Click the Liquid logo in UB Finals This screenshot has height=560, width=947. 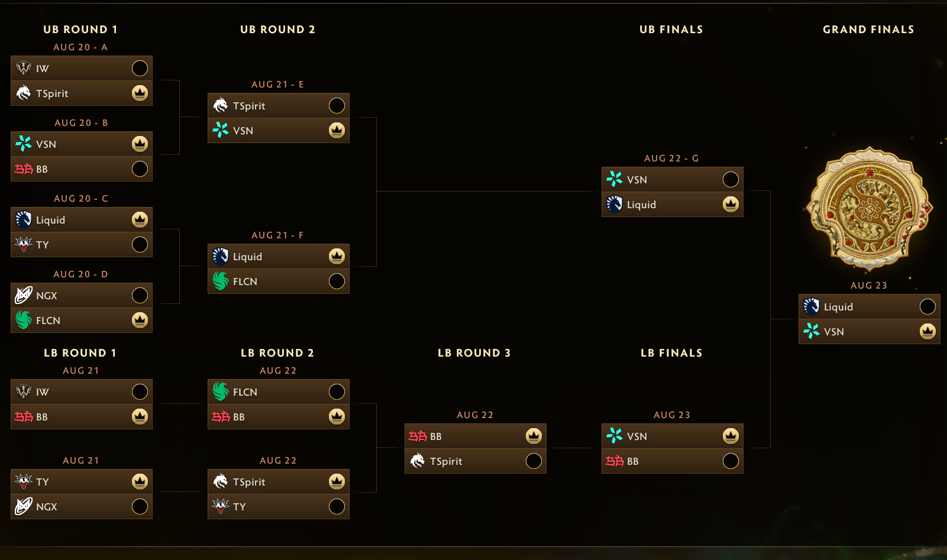[615, 204]
